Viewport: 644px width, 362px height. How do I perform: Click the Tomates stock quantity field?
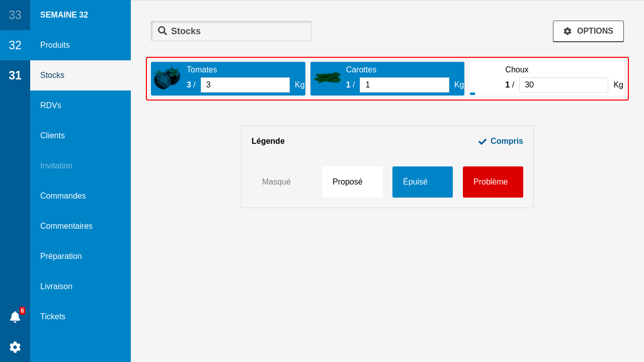coord(245,85)
